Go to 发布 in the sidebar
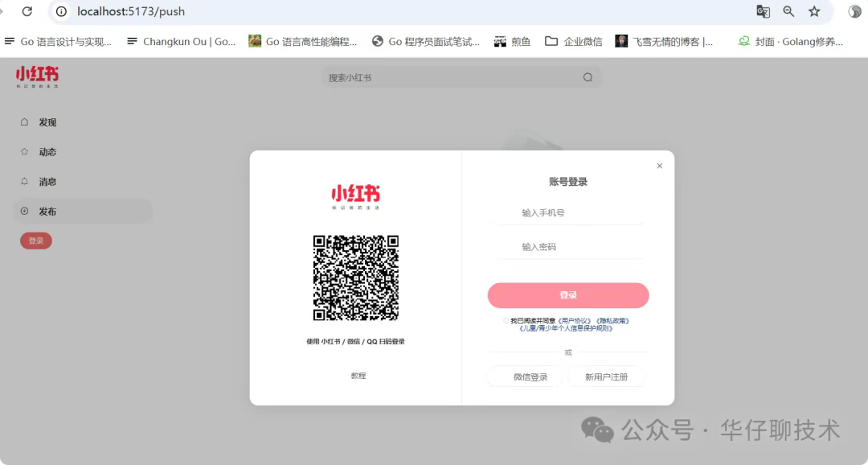Screen dimensions: 868x465 (82, 211)
